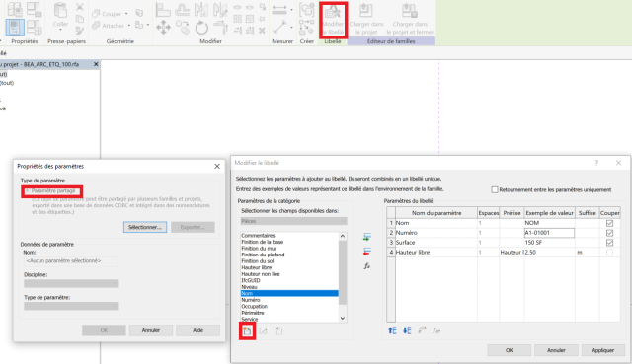This screenshot has width=632, height=364.
Task: Open the Discipline dropdown in parameter properties
Action: click(71, 283)
